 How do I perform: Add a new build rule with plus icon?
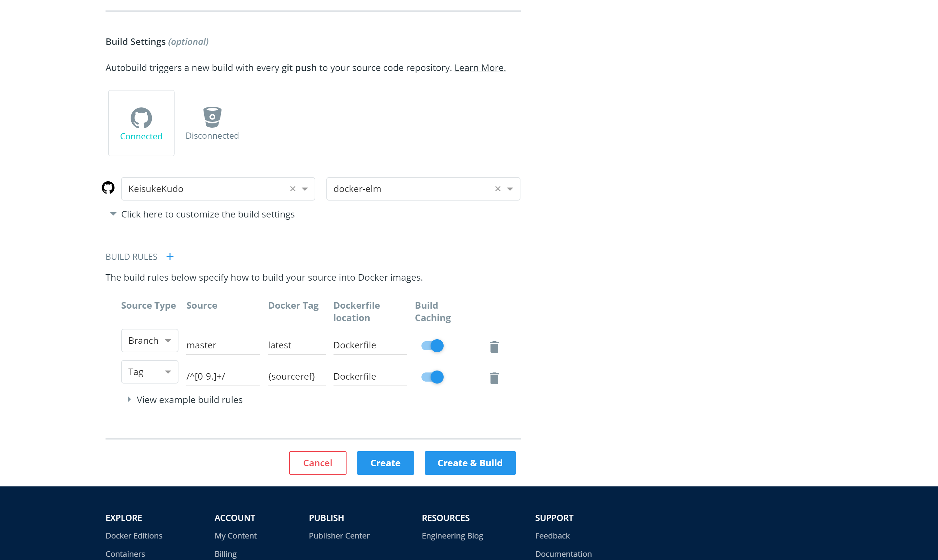coord(170,257)
